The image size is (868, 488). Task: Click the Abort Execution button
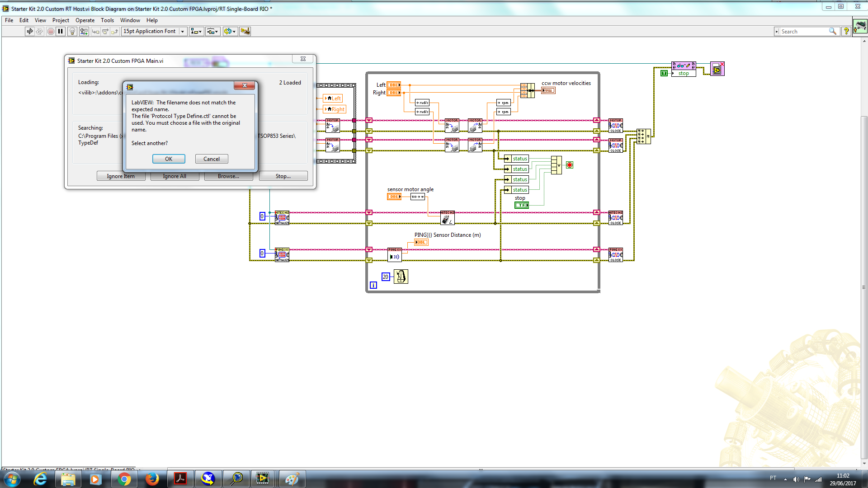pos(51,31)
